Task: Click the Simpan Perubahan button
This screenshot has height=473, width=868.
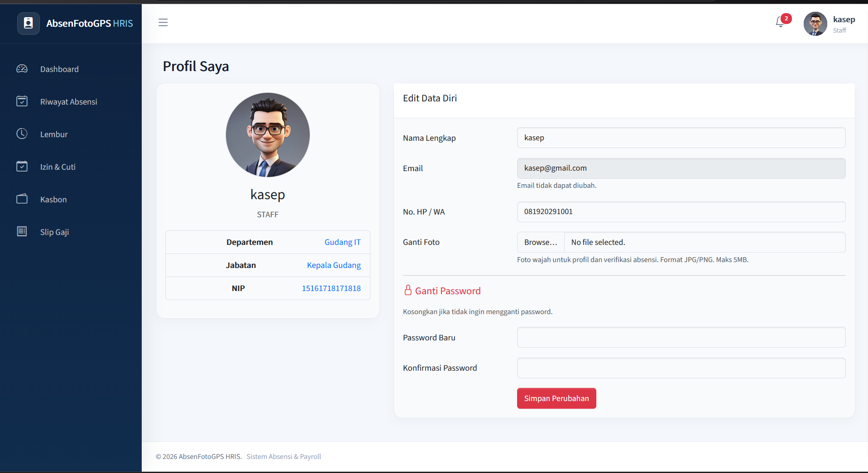Action: point(556,398)
